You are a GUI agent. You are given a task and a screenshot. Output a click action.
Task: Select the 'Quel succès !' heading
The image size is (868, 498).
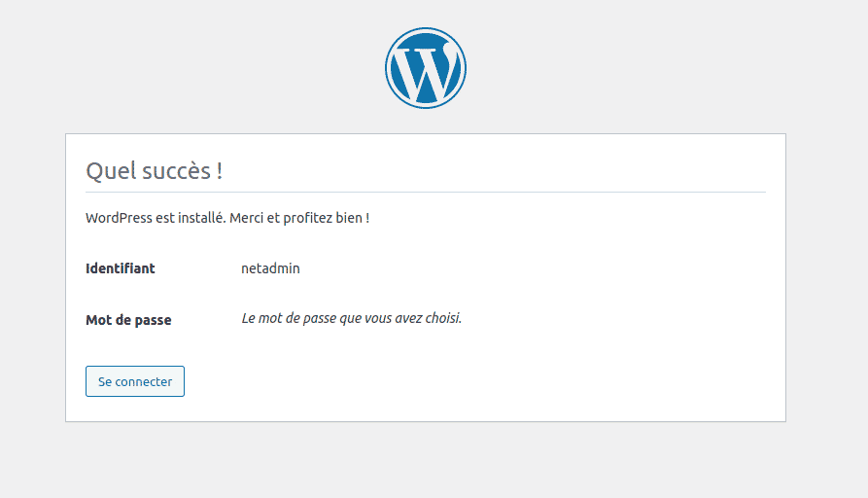155,170
